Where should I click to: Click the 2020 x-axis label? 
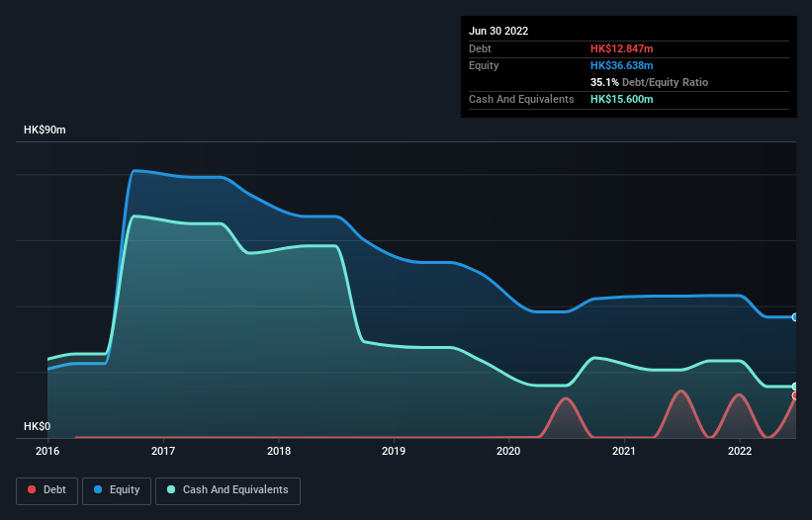tap(508, 451)
